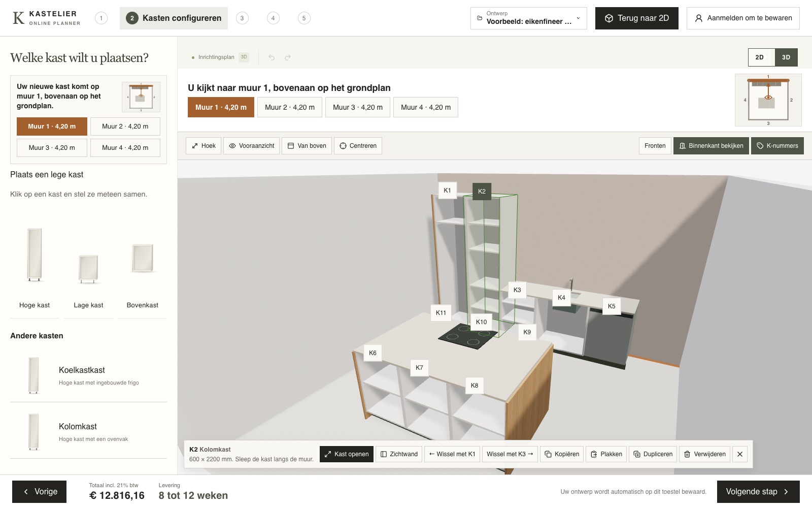The width and height of the screenshot is (812, 508).
Task: Choose Muur 2 in the sidebar
Action: coord(125,126)
